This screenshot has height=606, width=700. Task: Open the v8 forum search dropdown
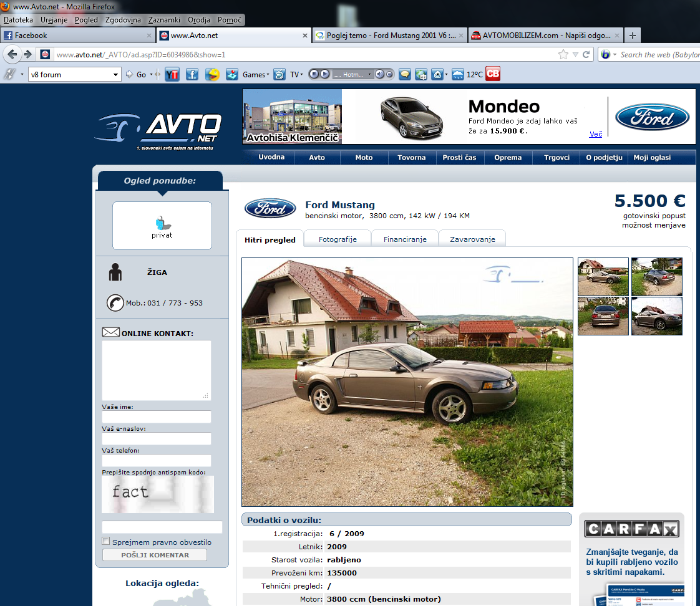(115, 75)
